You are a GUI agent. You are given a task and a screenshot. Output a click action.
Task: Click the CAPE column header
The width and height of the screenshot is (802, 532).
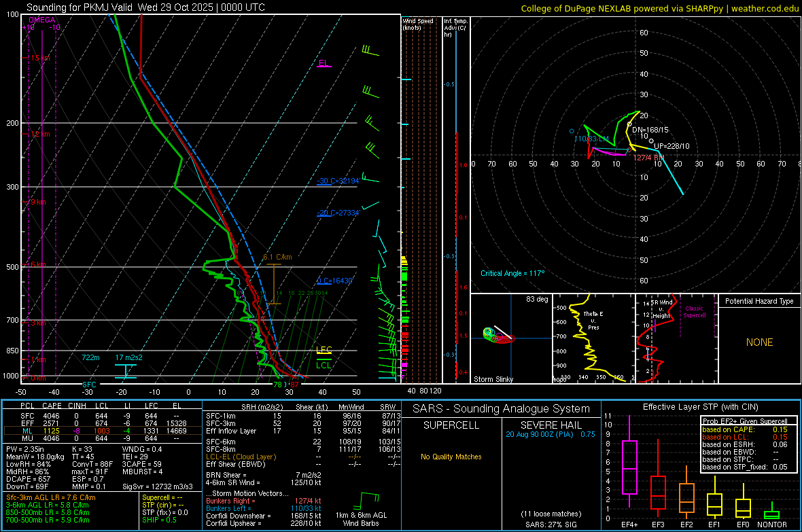tap(52, 406)
